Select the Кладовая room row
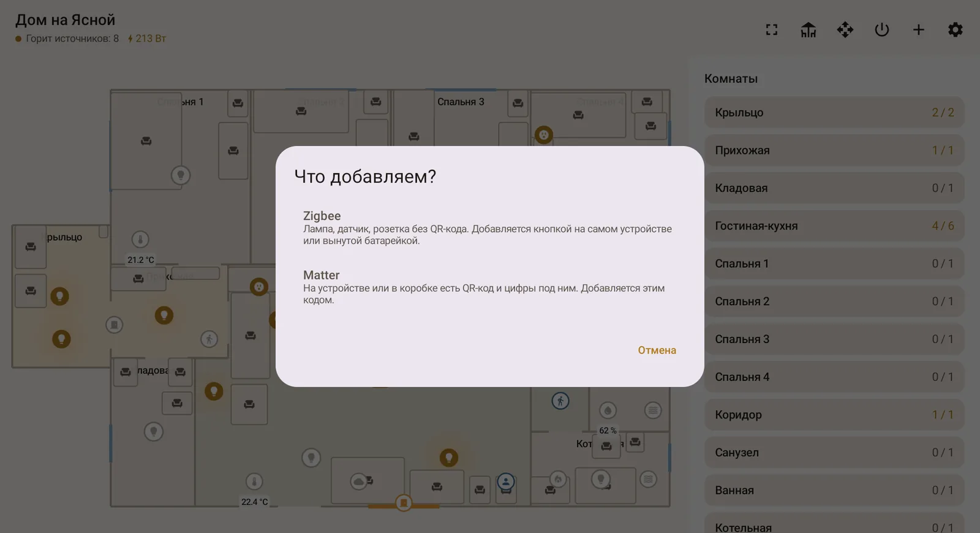Viewport: 980px width, 533px height. pyautogui.click(x=834, y=188)
